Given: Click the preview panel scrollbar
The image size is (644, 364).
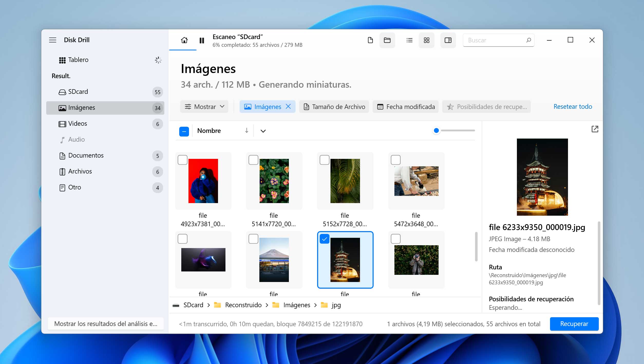Looking at the screenshot, I should (599, 263).
